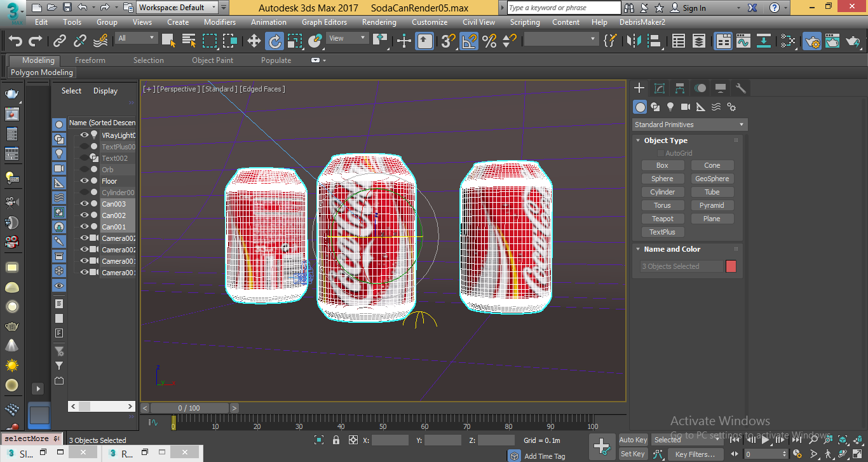This screenshot has width=868, height=462.
Task: Open the Modifiers menu
Action: pos(220,22)
